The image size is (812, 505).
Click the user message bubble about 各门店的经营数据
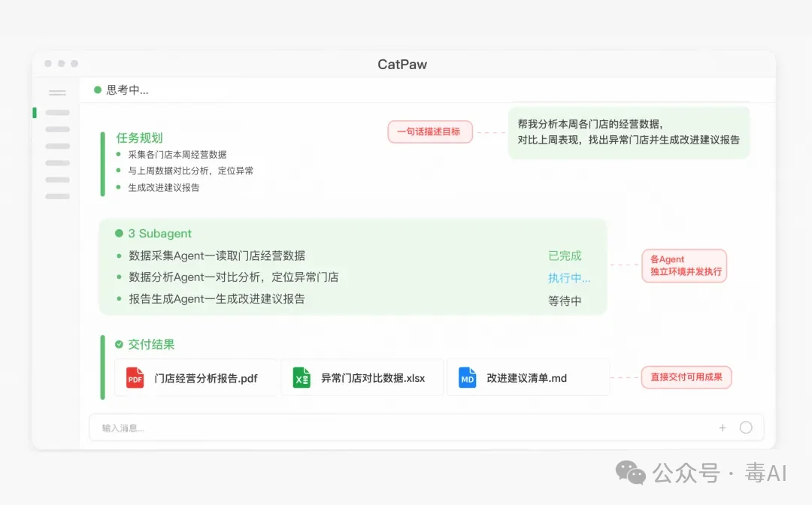(629, 132)
